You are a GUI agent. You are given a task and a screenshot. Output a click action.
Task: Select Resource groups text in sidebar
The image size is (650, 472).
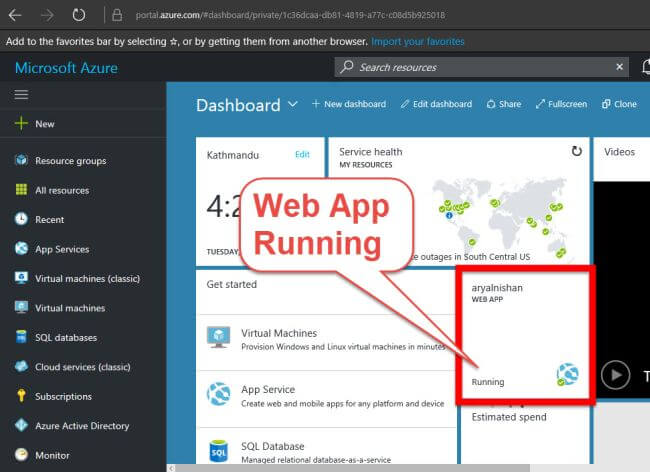[x=70, y=161]
